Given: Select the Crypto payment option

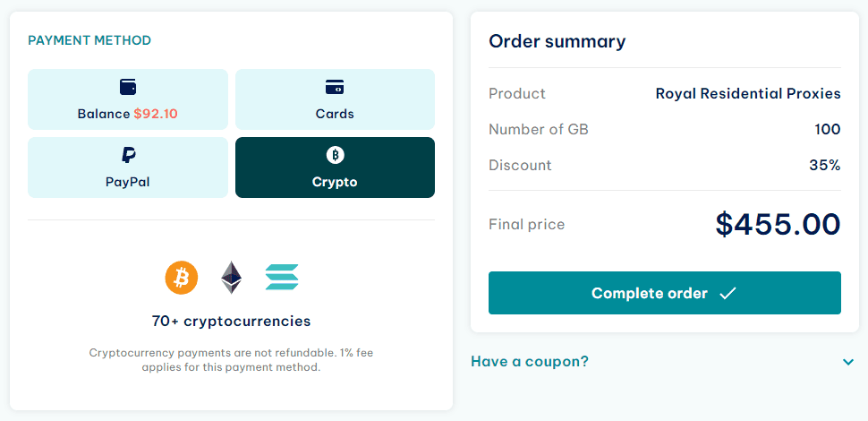Looking at the screenshot, I should [335, 168].
